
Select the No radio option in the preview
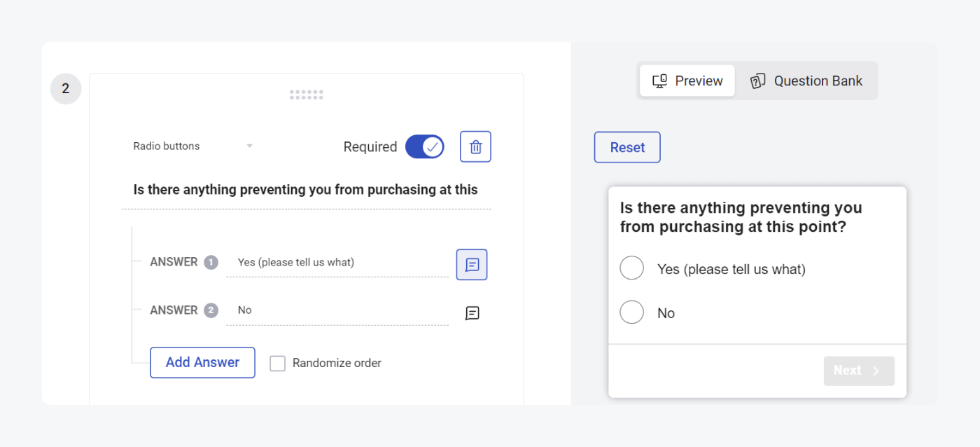(x=631, y=312)
